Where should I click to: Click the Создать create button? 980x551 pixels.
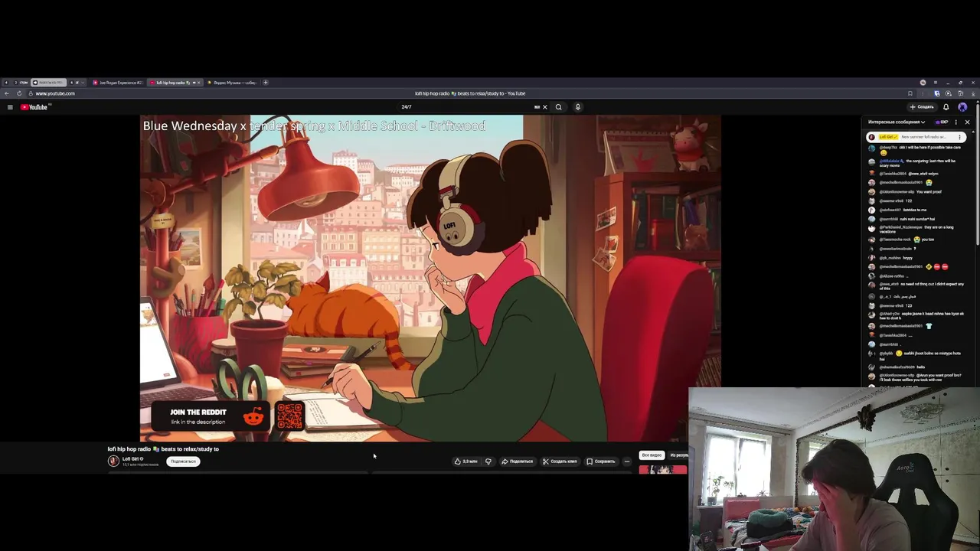coord(922,107)
